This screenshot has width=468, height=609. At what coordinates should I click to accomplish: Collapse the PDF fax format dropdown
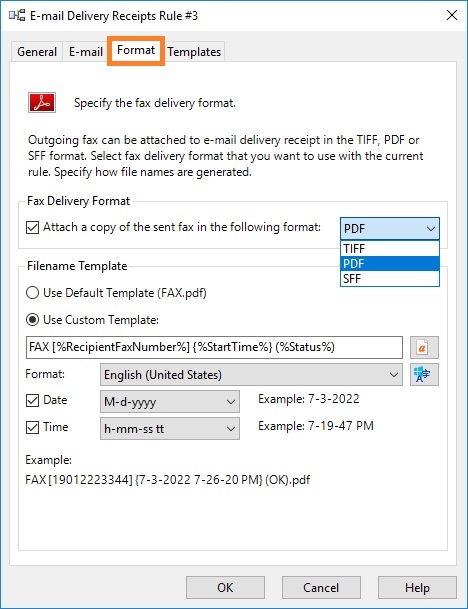(x=390, y=228)
